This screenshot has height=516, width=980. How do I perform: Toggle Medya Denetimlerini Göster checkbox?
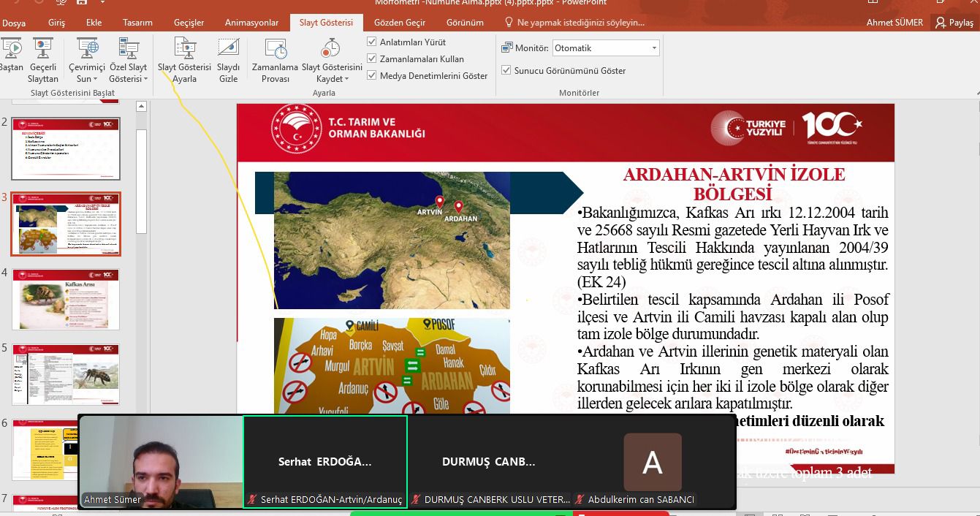(x=372, y=75)
